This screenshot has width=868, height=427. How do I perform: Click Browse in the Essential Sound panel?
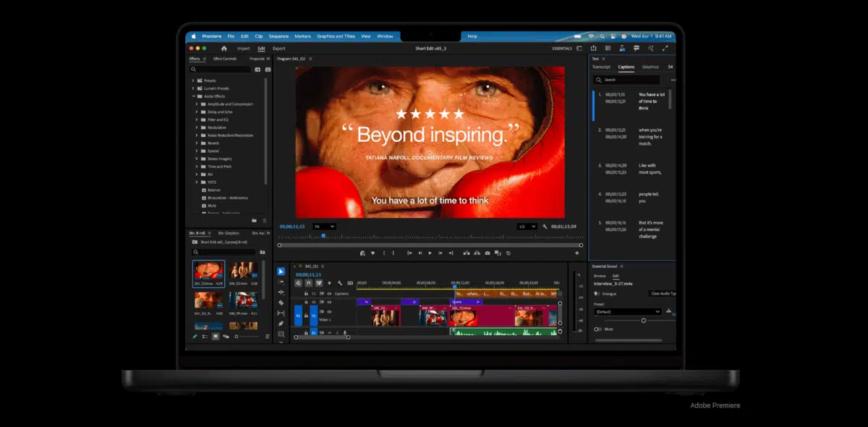pyautogui.click(x=600, y=276)
